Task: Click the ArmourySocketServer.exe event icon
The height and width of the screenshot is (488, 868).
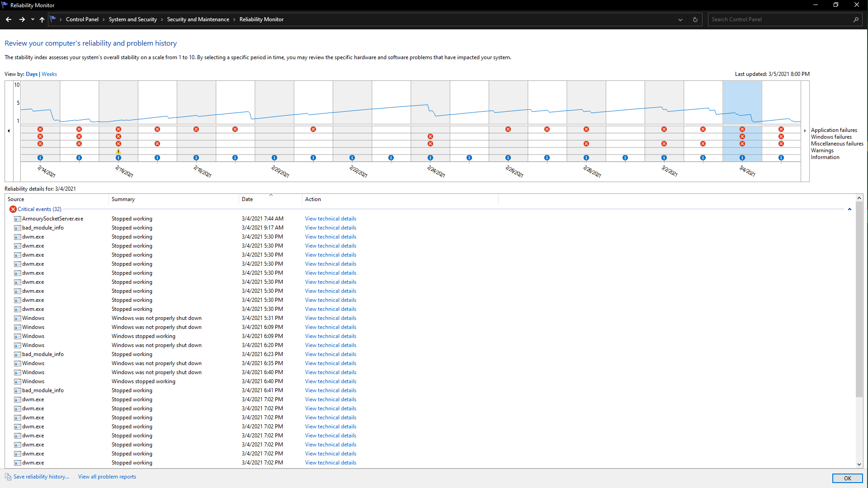Action: [18, 219]
